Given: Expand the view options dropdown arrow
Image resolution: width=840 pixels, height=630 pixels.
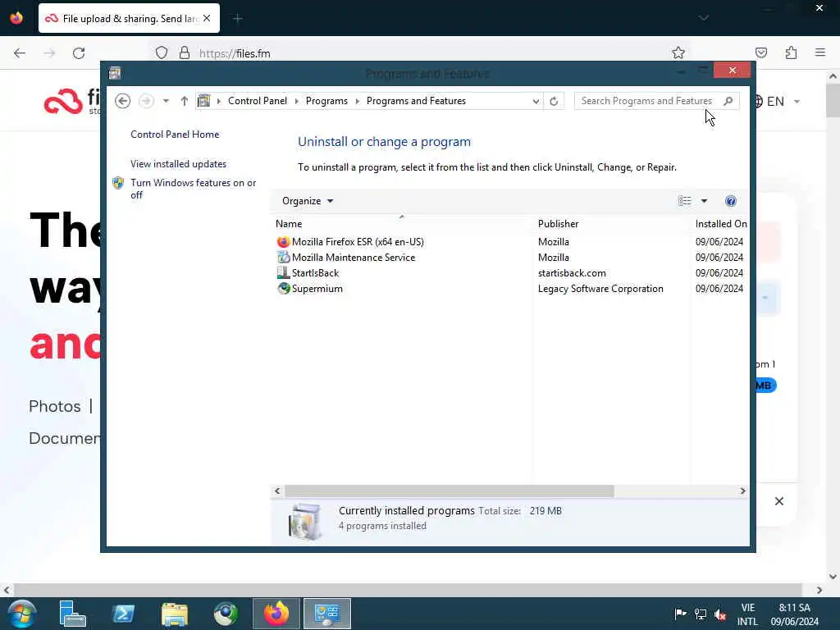Looking at the screenshot, I should [705, 201].
